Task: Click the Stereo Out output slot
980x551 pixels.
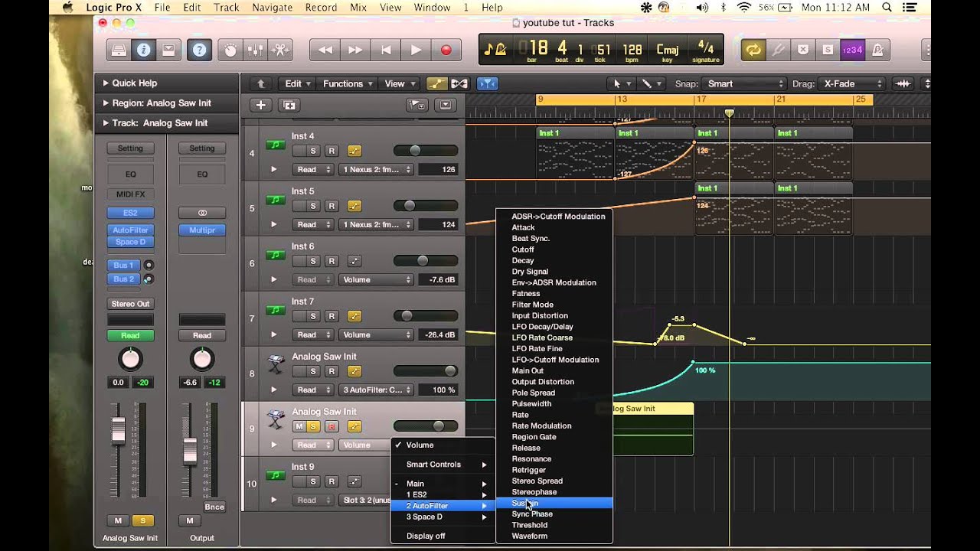Action: pos(130,304)
